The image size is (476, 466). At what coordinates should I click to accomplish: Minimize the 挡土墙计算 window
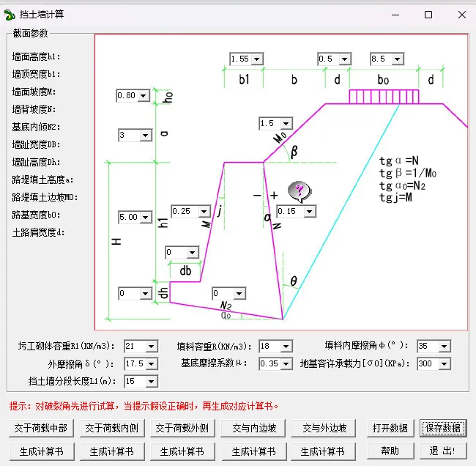pos(395,15)
